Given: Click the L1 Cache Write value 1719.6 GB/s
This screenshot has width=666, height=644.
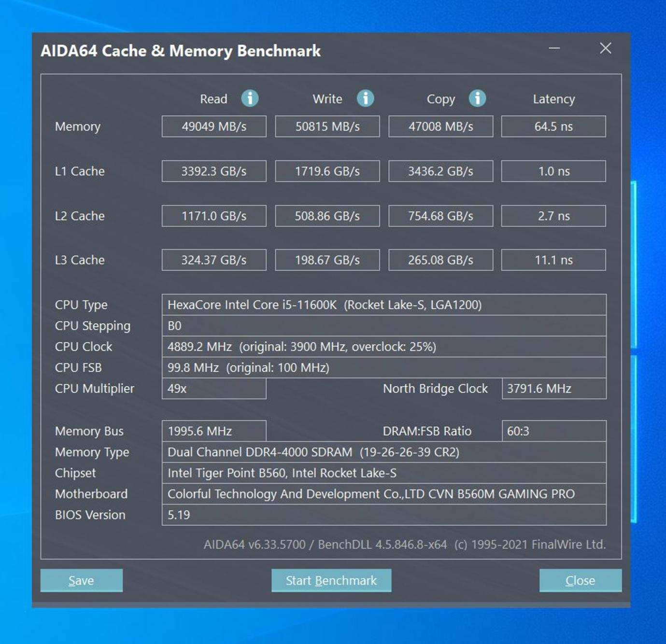Looking at the screenshot, I should coord(327,171).
